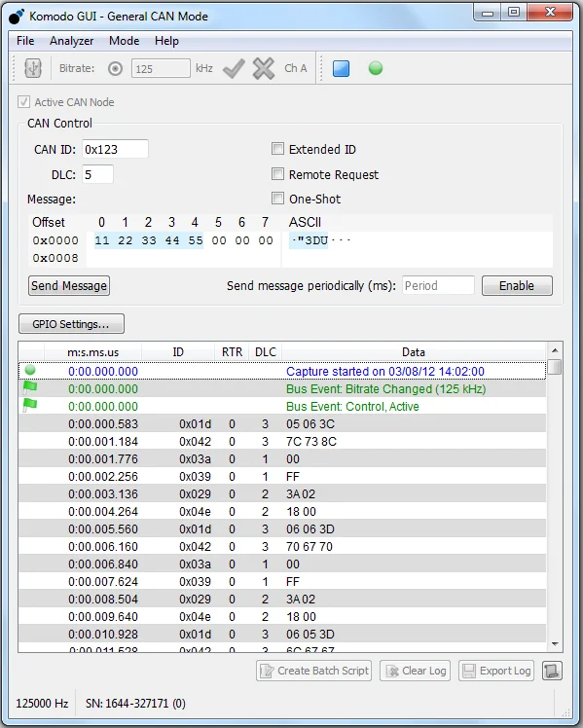
Task: Click the Send Message button
Action: (x=69, y=285)
